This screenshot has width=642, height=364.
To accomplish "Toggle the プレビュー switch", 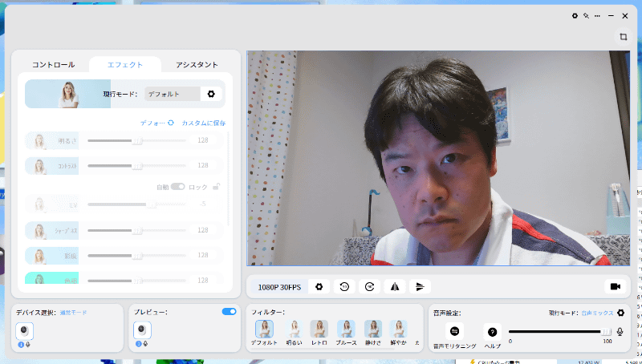I will (230, 312).
